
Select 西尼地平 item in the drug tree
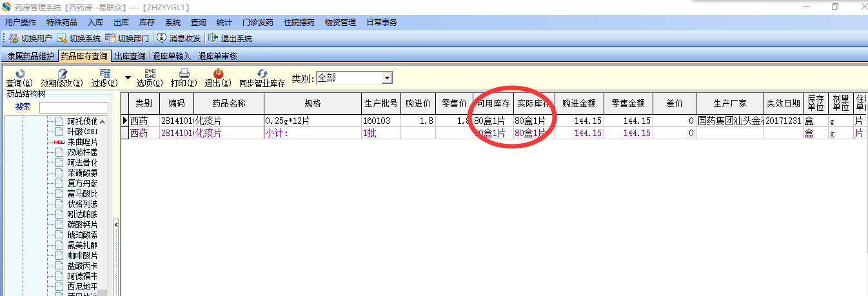click(x=82, y=286)
